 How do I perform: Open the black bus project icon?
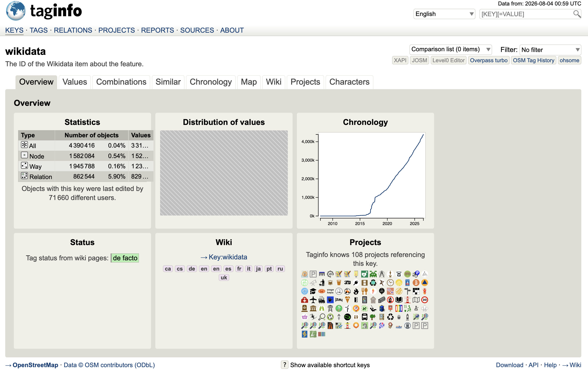[364, 317]
